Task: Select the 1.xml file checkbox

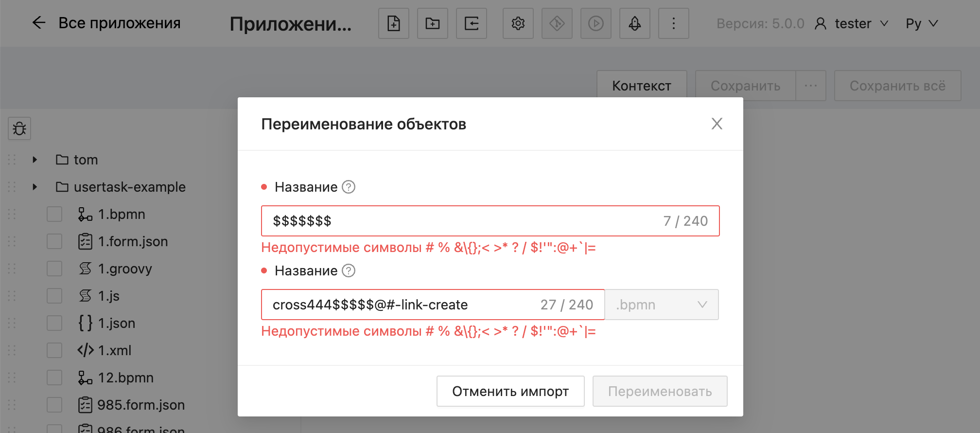Action: coord(54,350)
